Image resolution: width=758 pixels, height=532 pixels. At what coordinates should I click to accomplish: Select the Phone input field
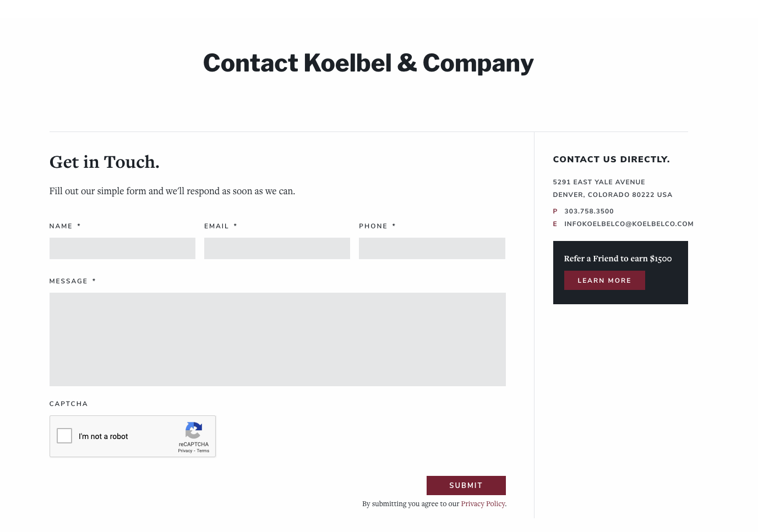point(432,248)
